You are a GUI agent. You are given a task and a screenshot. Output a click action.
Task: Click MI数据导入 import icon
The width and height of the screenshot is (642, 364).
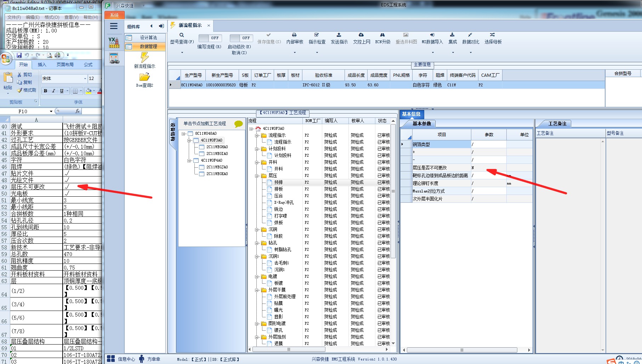pos(432,35)
